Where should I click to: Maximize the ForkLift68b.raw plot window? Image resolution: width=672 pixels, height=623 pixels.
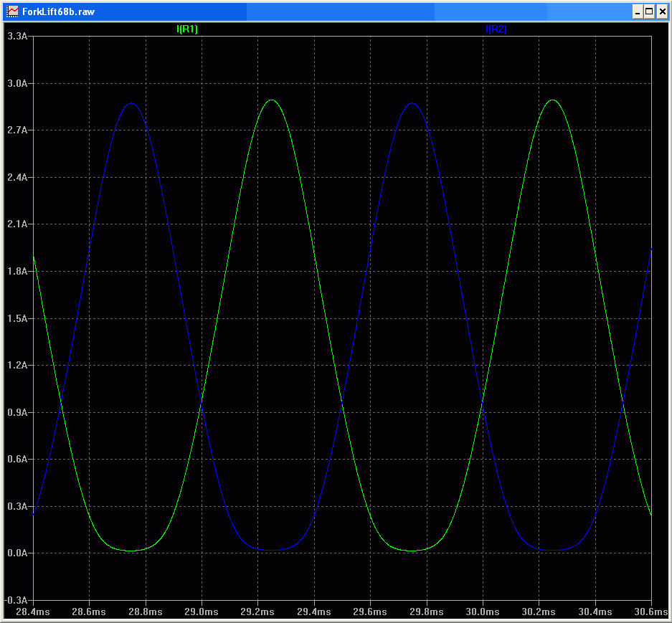coord(649,11)
